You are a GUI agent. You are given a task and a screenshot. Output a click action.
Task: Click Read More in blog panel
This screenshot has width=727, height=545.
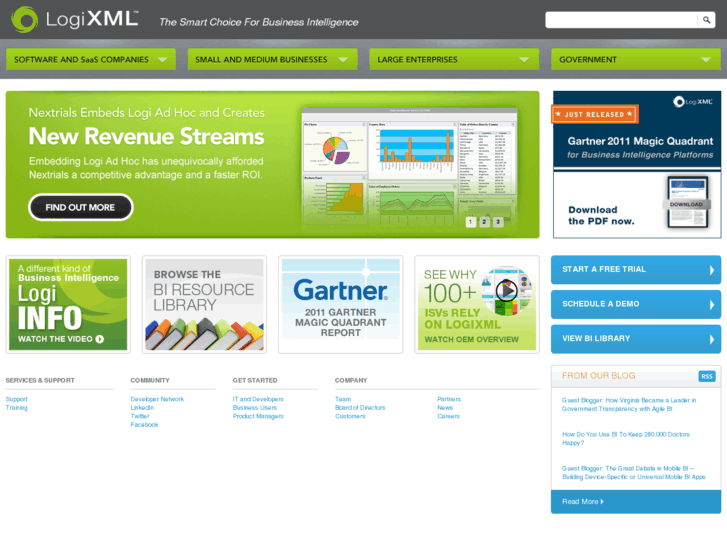[x=583, y=501]
